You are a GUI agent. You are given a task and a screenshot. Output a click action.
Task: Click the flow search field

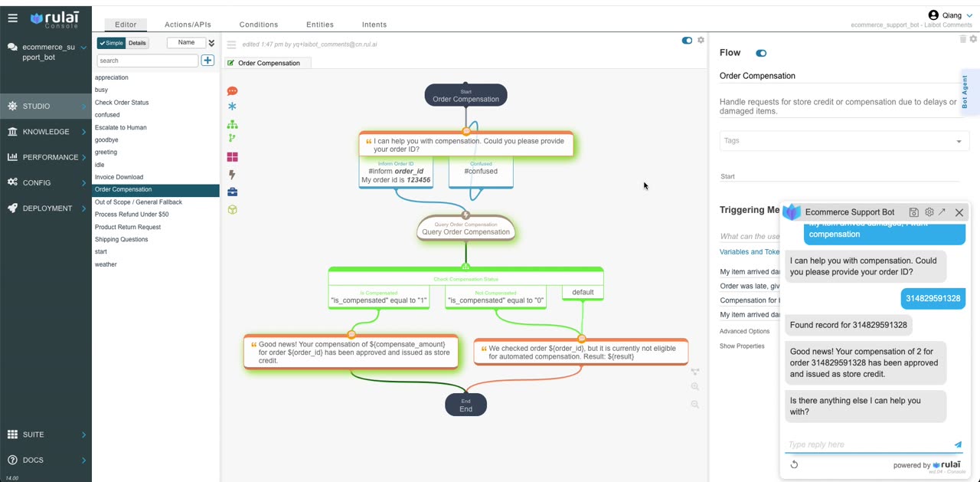click(147, 61)
